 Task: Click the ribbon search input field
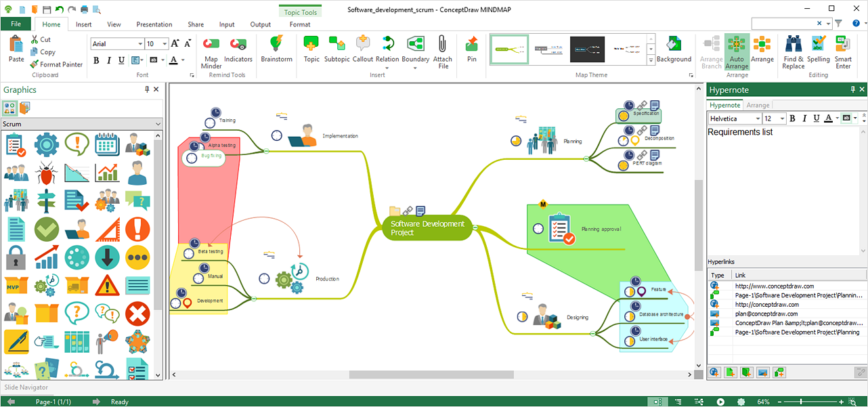click(x=783, y=23)
